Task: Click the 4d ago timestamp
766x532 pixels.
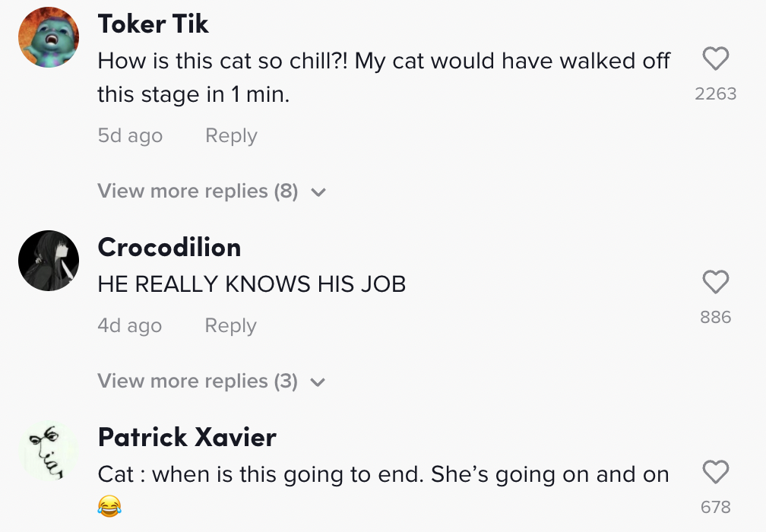Action: click(x=129, y=326)
